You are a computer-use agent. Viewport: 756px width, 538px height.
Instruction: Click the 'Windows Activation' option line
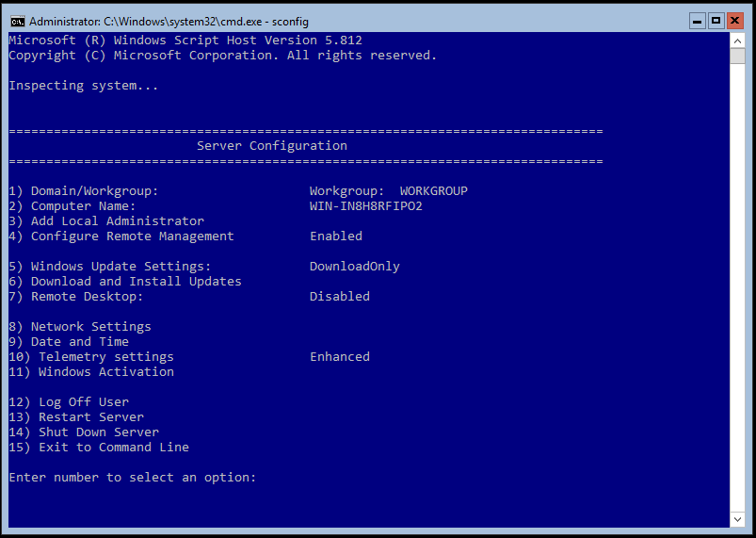[x=105, y=372]
